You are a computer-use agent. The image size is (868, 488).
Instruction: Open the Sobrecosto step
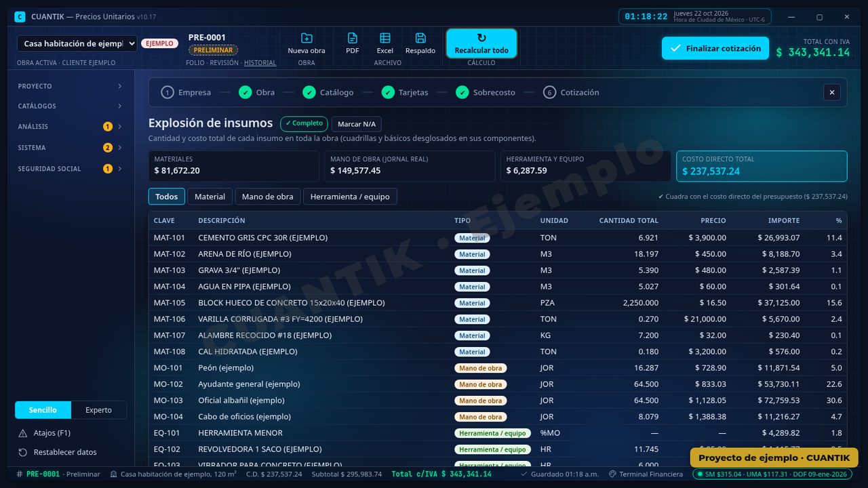pos(486,92)
